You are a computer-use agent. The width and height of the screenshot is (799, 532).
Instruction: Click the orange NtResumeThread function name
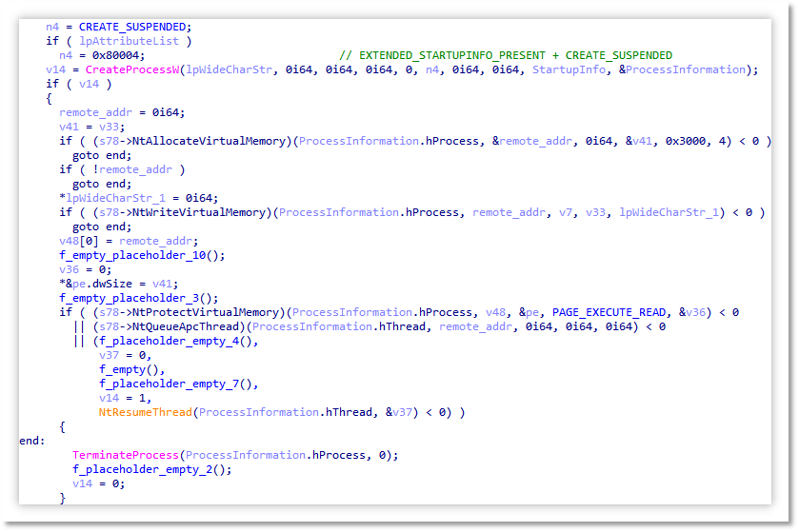[x=145, y=412]
